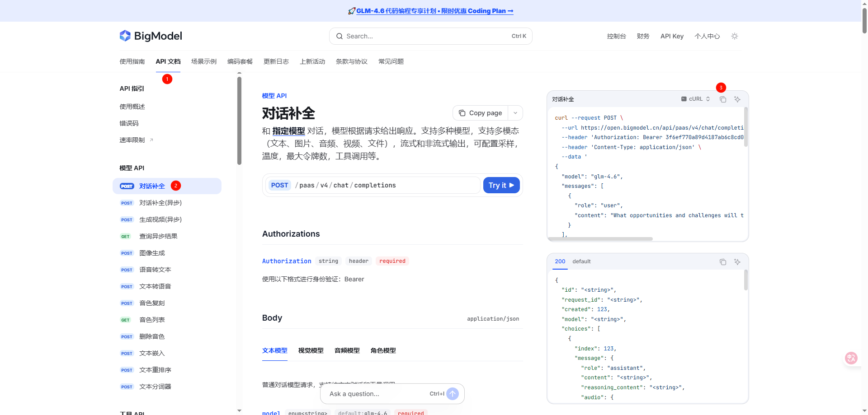Screen dimensions: 868x415
Task: Click the BigModel logo
Action: click(x=151, y=36)
